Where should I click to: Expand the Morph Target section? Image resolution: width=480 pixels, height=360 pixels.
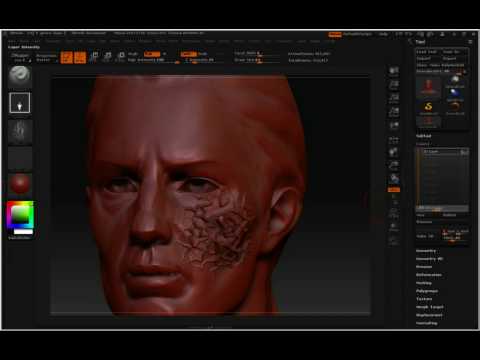click(x=430, y=307)
